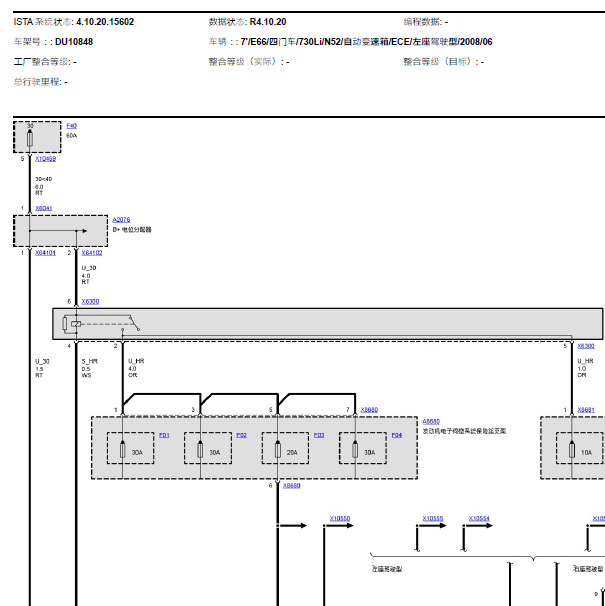Select the 10A fuse symbol under X8681
This screenshot has height=606, width=605.
(x=572, y=450)
